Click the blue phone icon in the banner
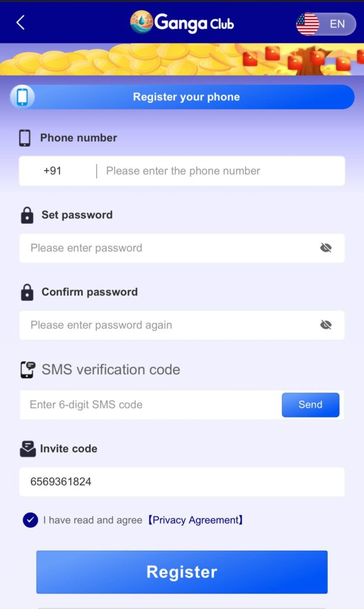This screenshot has width=364, height=609. coord(23,97)
